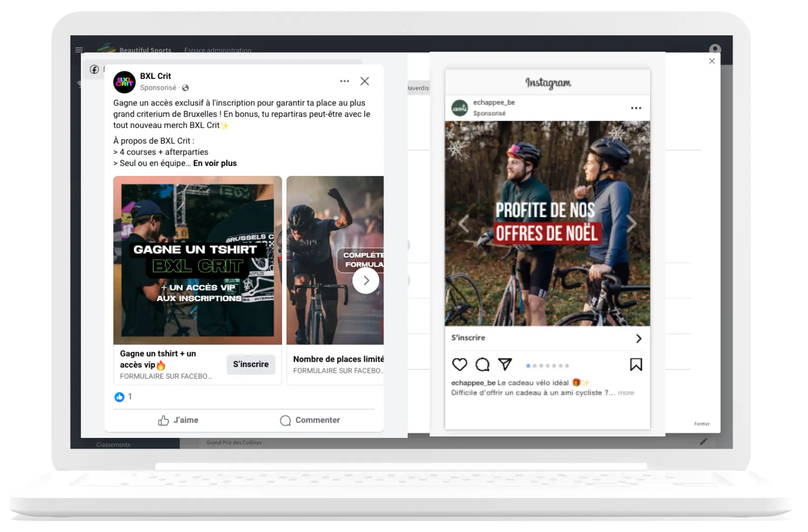Image resolution: width=808 pixels, height=532 pixels.
Task: Advance the Facebook carousel to next card
Action: (x=366, y=280)
